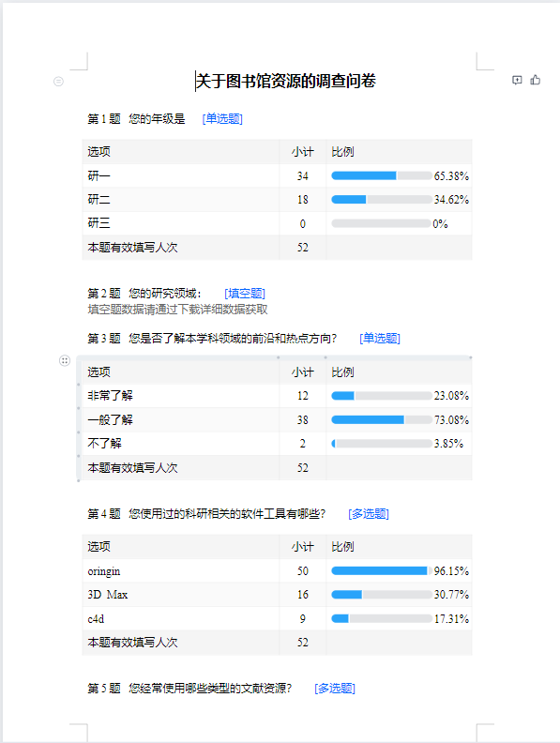Click the 小计 header in question 4 table

click(302, 547)
